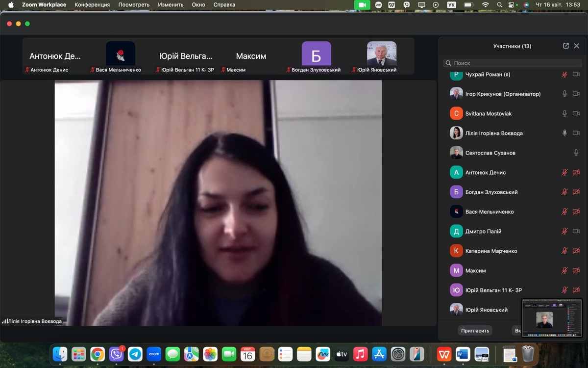Click the Богдан Злуховський participant tile

(316, 54)
